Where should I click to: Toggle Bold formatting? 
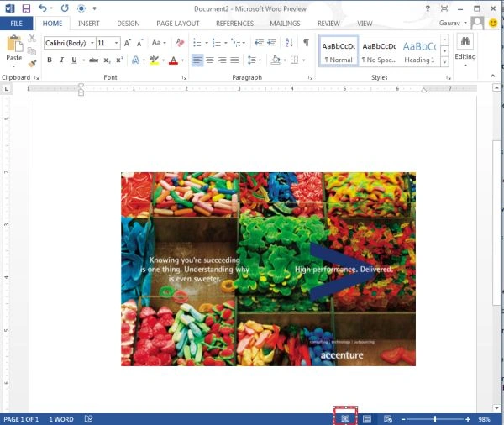(x=50, y=60)
